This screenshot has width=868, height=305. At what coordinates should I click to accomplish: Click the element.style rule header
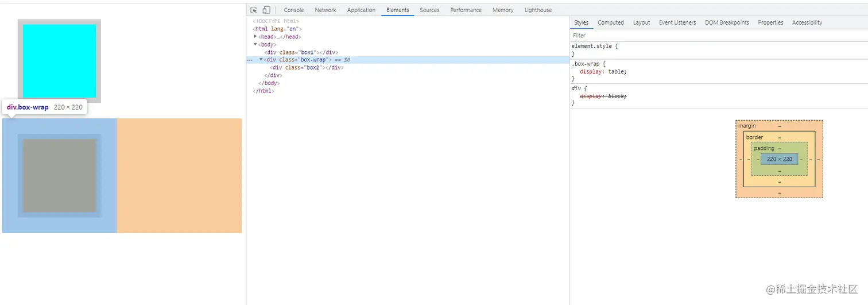(x=595, y=46)
